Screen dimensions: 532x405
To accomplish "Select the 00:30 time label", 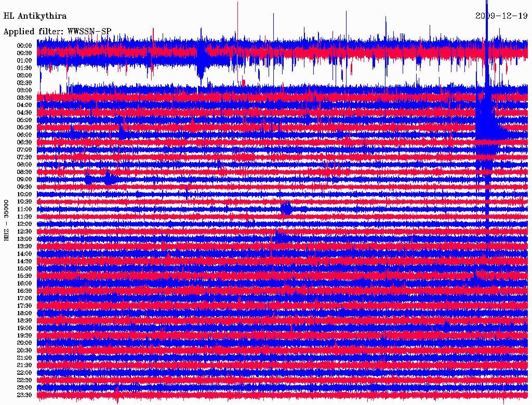I will point(24,53).
